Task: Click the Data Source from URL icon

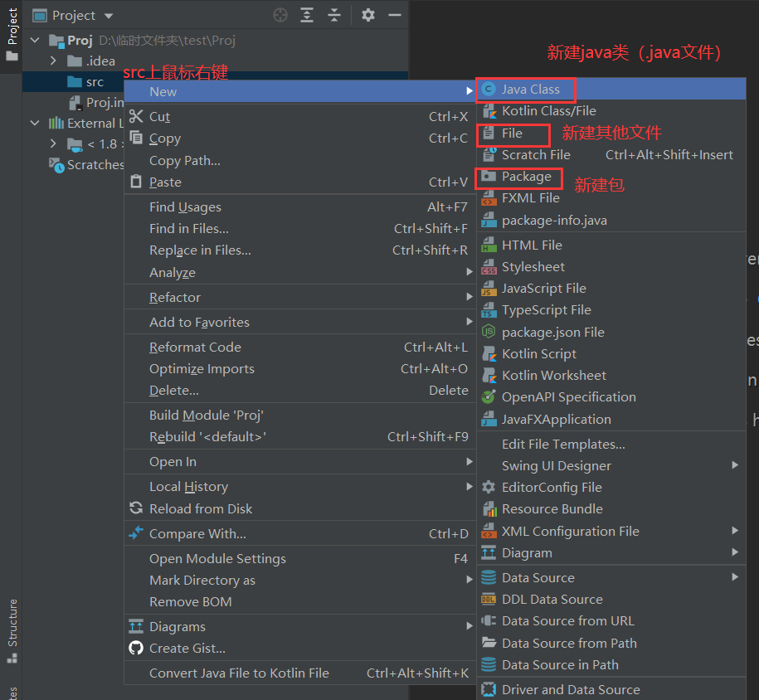Action: [x=489, y=620]
